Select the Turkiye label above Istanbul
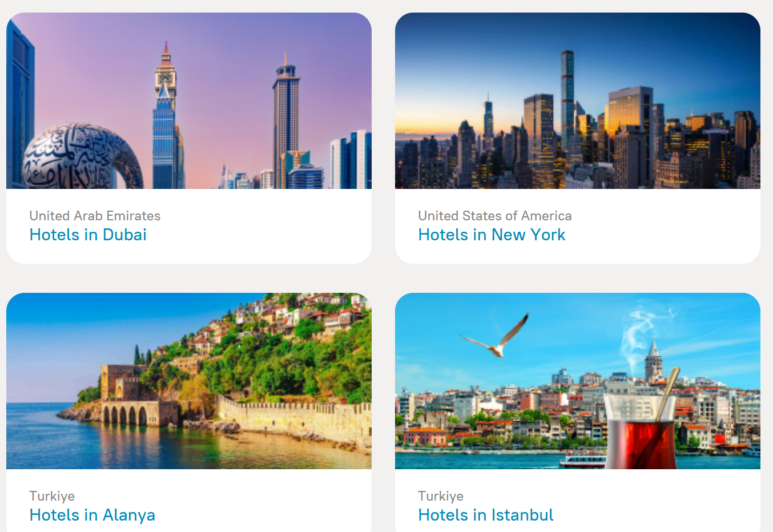The image size is (773, 532). pos(441,496)
